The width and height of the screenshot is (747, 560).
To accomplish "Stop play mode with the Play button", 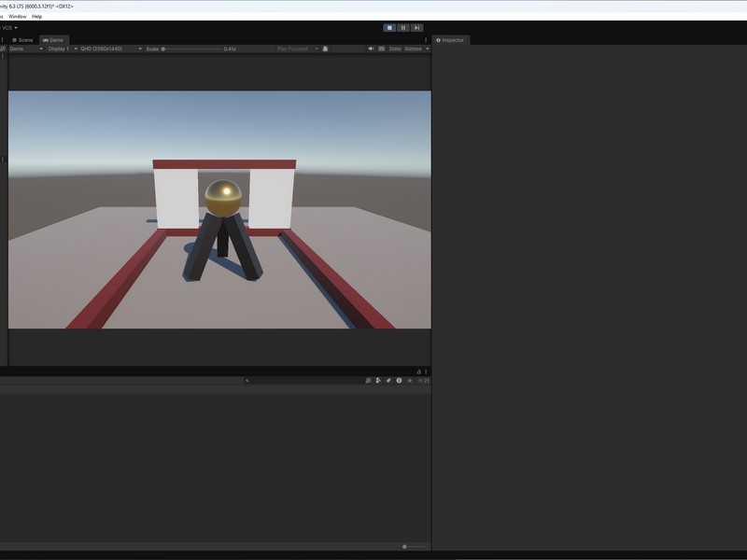I will pyautogui.click(x=389, y=28).
